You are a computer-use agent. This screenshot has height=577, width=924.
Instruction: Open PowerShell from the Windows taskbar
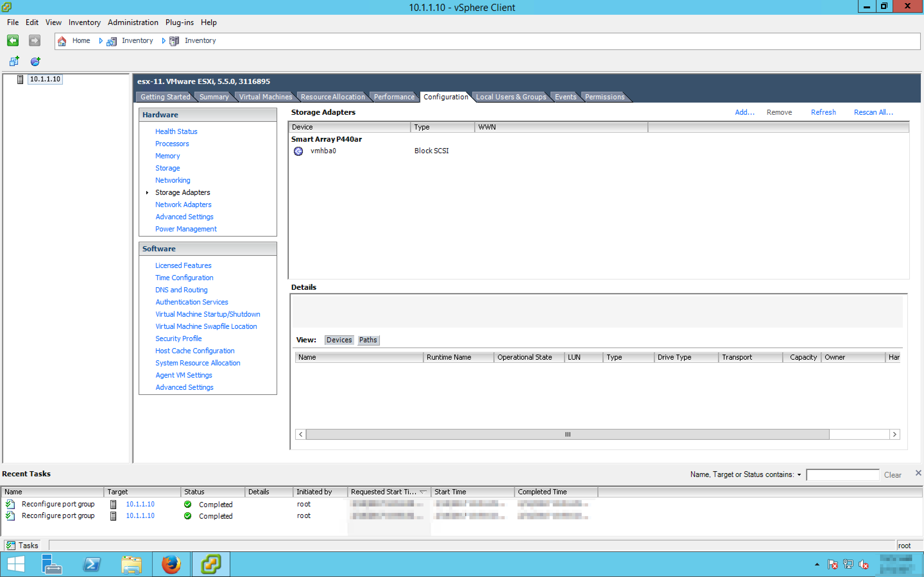[92, 564]
